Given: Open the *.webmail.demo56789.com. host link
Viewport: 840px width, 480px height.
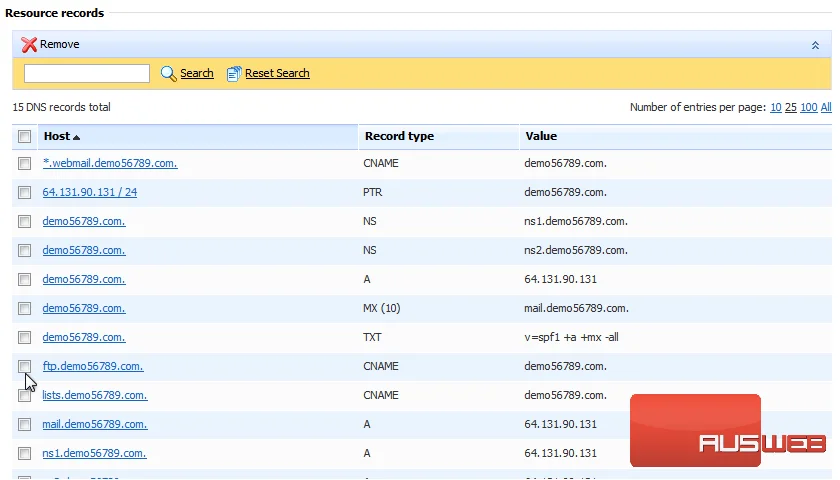Looking at the screenshot, I should coord(110,163).
